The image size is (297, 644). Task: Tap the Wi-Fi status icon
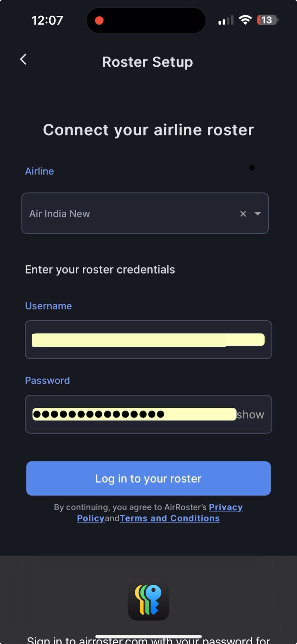pos(245,20)
